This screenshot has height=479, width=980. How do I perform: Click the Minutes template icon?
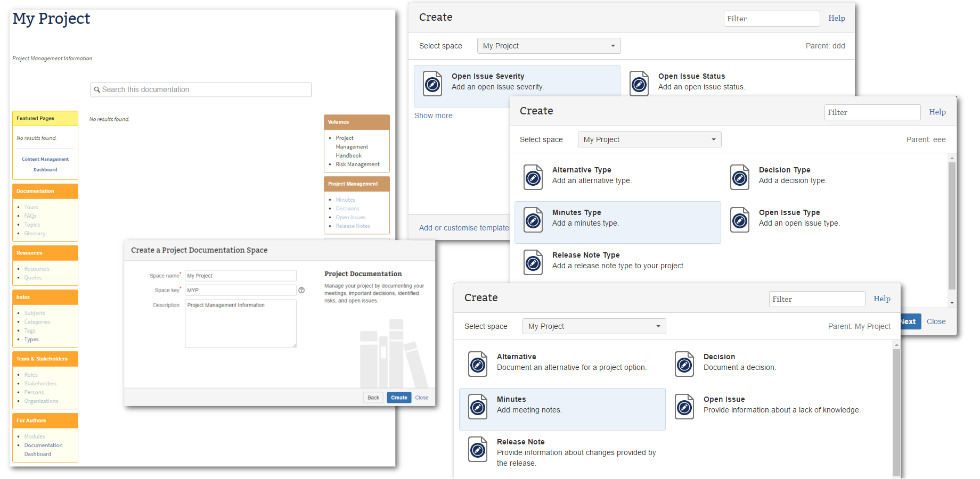(478, 407)
